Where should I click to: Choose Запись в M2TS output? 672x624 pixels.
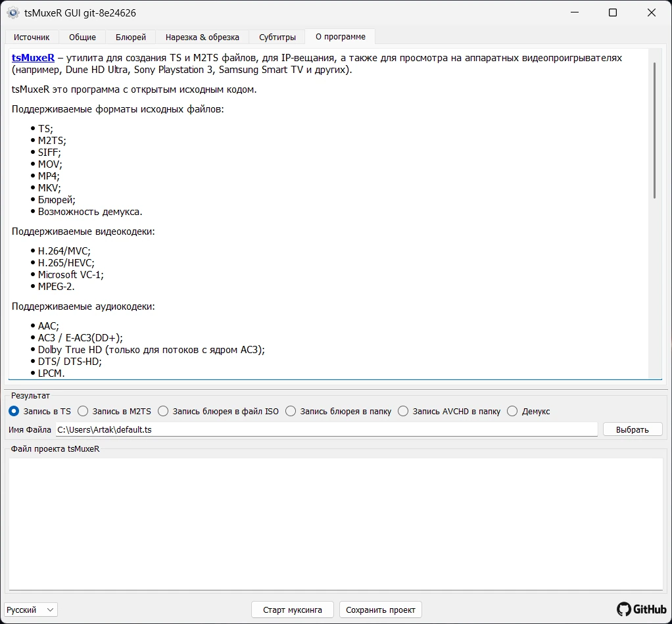pos(114,411)
